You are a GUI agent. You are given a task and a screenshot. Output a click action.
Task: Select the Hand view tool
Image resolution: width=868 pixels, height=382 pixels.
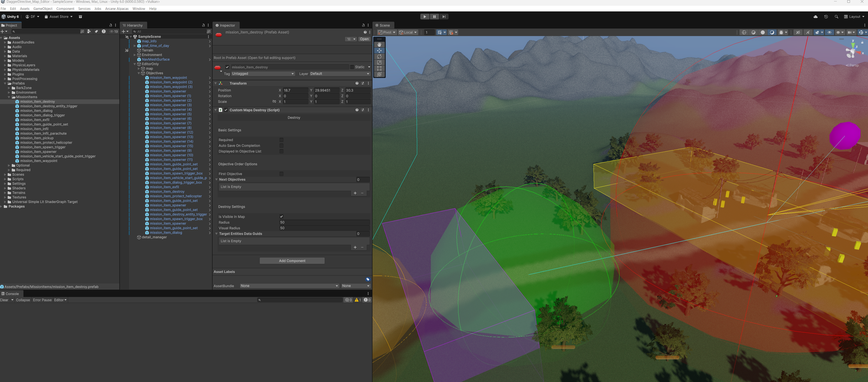[379, 44]
